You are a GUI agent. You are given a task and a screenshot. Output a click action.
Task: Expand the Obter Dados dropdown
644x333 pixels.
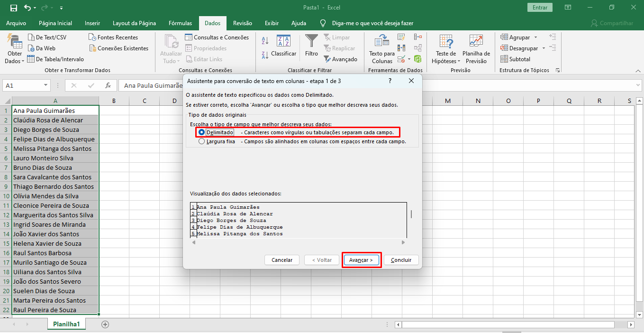click(15, 61)
